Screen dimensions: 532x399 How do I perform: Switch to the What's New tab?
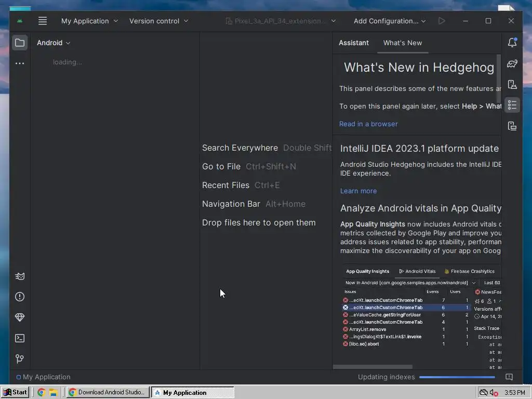coord(403,43)
